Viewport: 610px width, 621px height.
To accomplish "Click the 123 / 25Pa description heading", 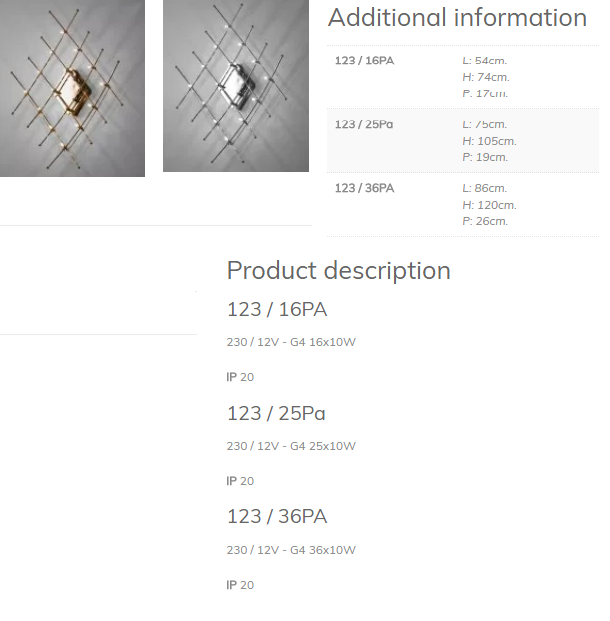I will pos(276,413).
